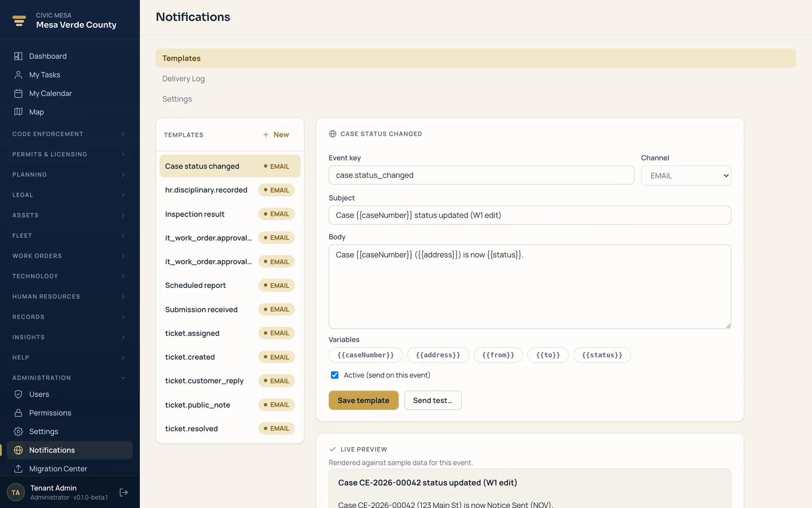812x508 pixels.
Task: Open Users under Administration
Action: 70,394
